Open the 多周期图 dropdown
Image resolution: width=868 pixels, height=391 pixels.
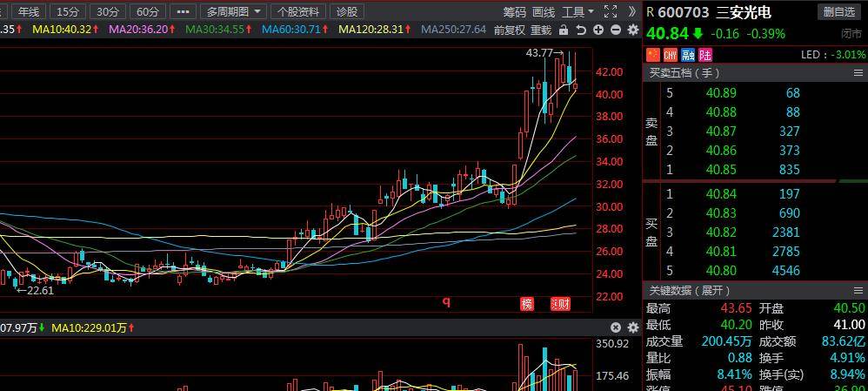(234, 11)
